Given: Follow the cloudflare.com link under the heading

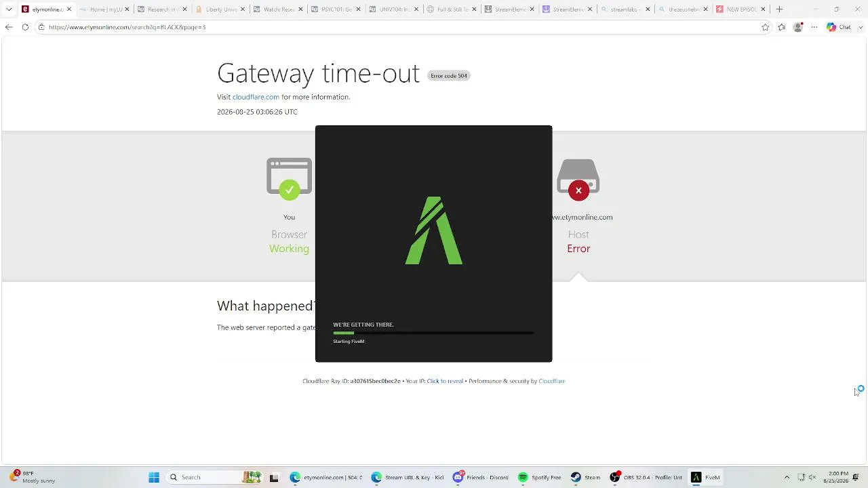Looking at the screenshot, I should tap(256, 97).
